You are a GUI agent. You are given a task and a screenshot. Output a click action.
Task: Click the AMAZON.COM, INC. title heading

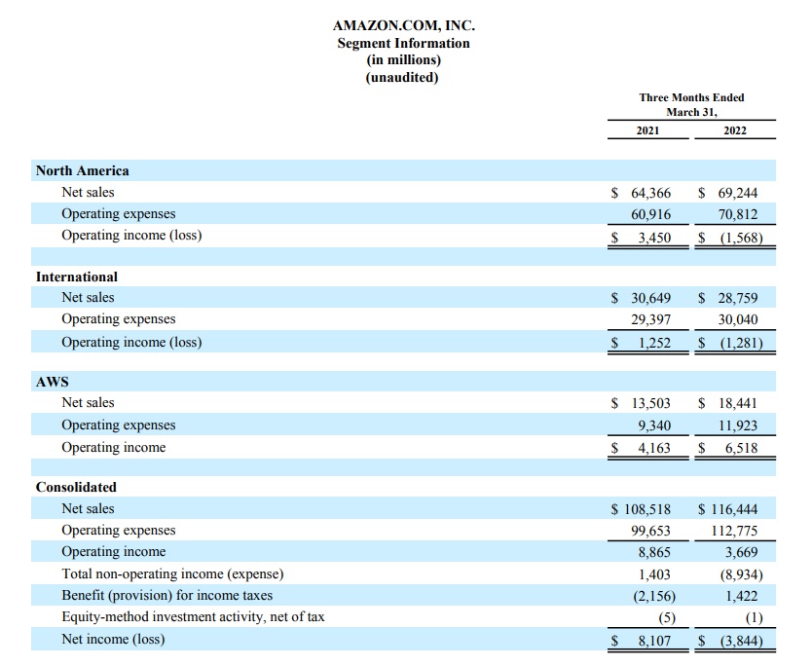click(x=403, y=26)
